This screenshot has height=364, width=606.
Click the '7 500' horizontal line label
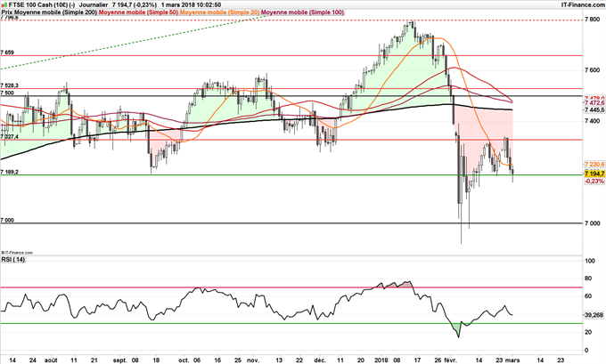click(x=7, y=93)
